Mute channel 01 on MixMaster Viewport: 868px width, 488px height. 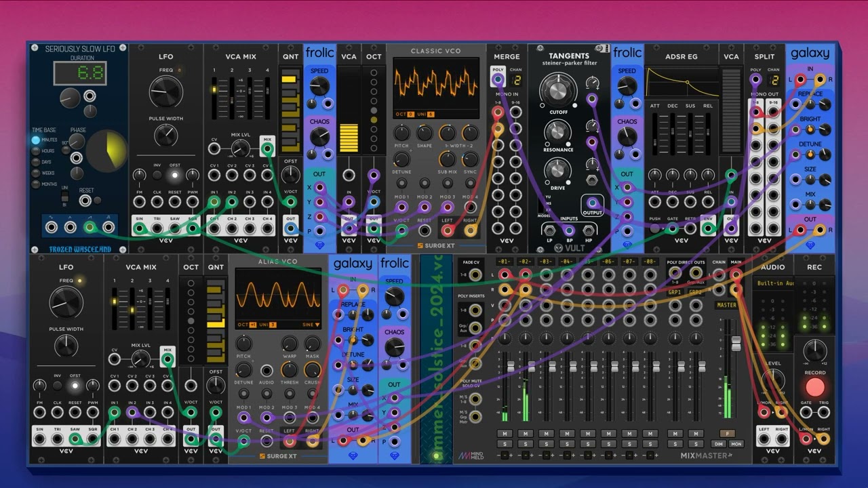tap(504, 434)
